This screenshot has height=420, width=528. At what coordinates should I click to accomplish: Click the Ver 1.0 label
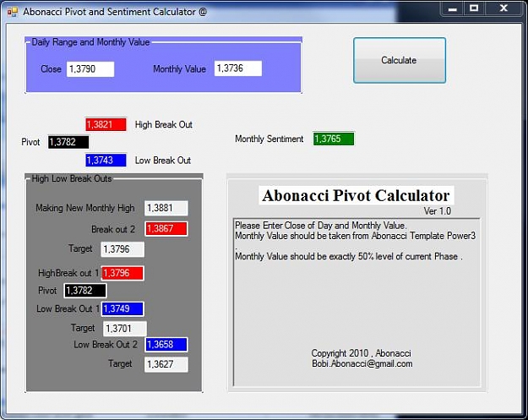point(438,211)
